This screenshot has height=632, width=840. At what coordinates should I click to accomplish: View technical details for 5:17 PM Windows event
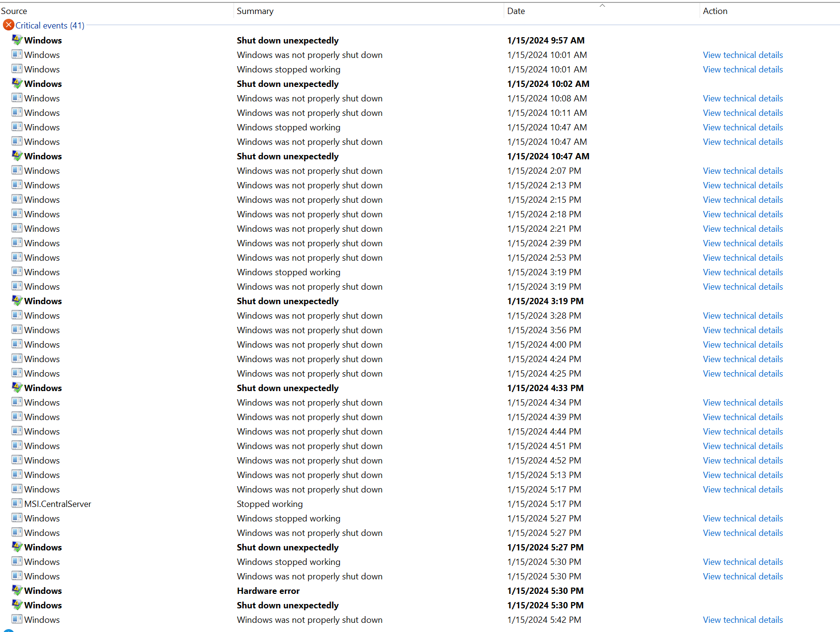[x=743, y=490]
